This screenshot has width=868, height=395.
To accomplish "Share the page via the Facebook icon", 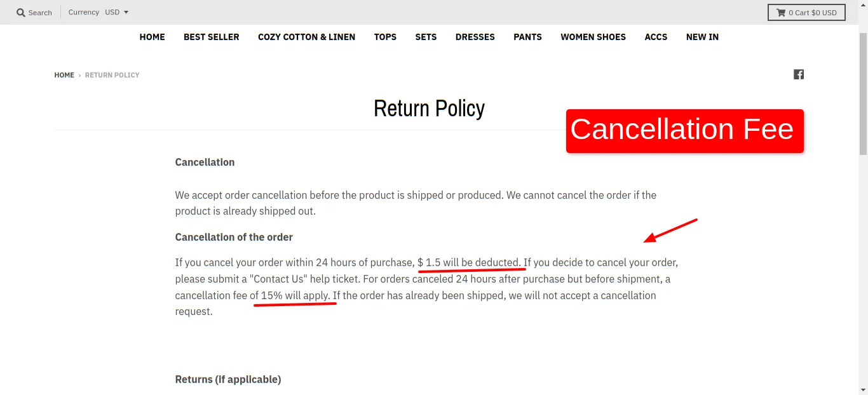I will pyautogui.click(x=799, y=74).
